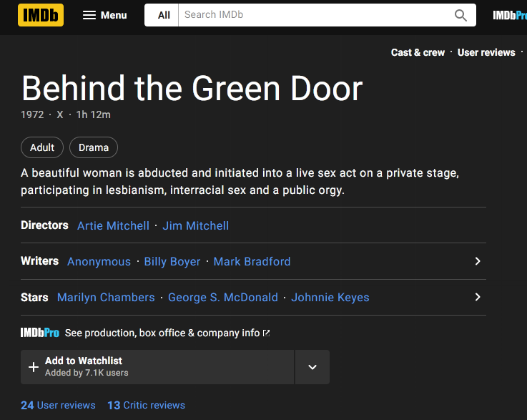
Task: Focus the Search IMDb field
Action: [312, 15]
